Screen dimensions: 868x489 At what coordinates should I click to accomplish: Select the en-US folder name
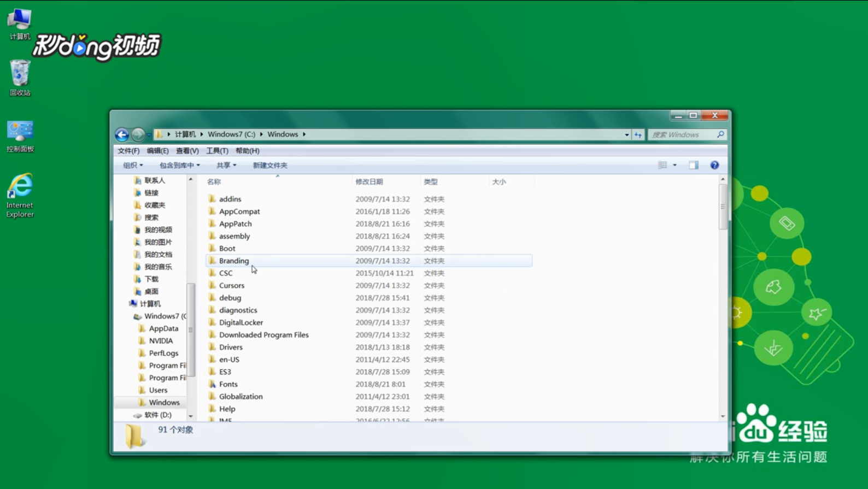pyautogui.click(x=229, y=360)
